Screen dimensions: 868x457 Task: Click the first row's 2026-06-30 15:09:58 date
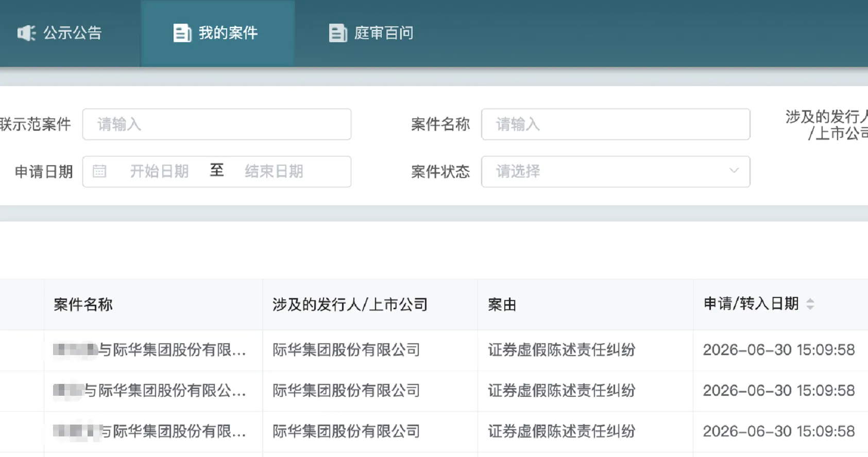(779, 350)
